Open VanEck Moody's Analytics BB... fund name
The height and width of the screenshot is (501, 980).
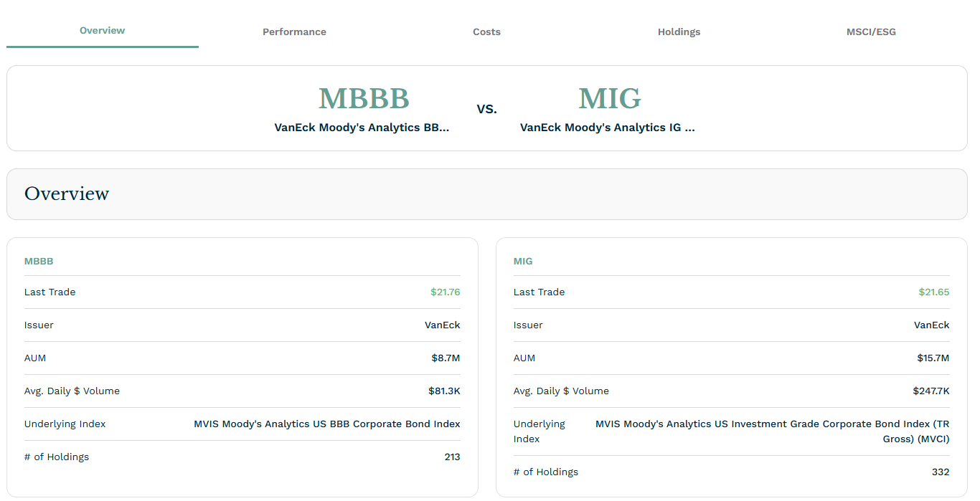pyautogui.click(x=362, y=128)
